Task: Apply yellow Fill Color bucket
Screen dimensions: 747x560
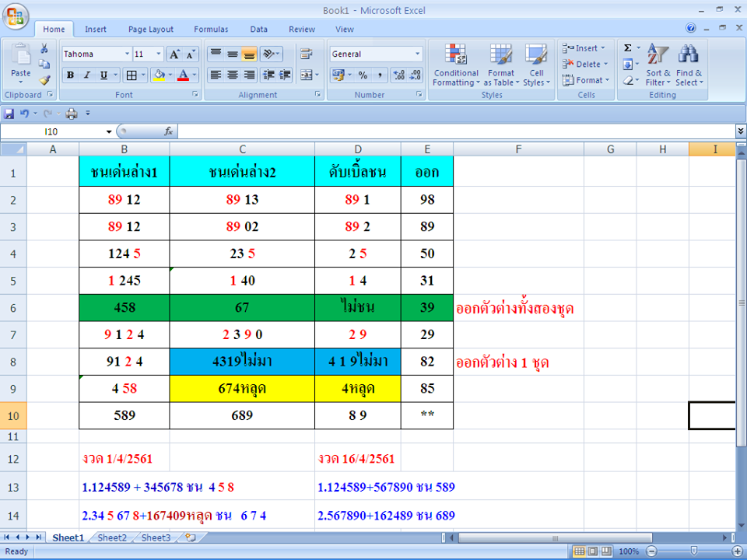Action: tap(159, 75)
